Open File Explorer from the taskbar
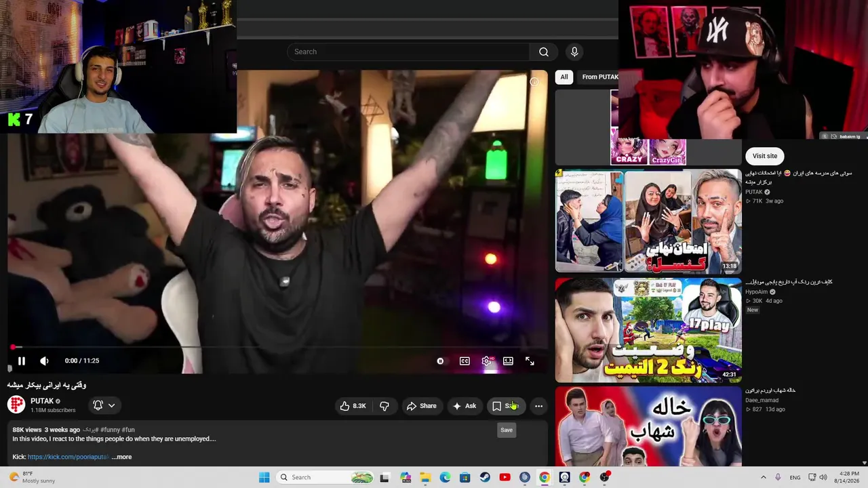The width and height of the screenshot is (868, 488). pos(425,477)
